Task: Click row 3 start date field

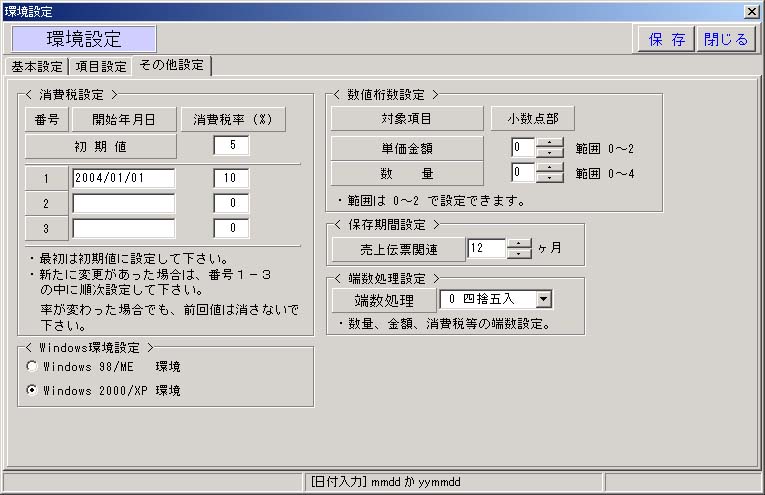Action: coord(123,228)
